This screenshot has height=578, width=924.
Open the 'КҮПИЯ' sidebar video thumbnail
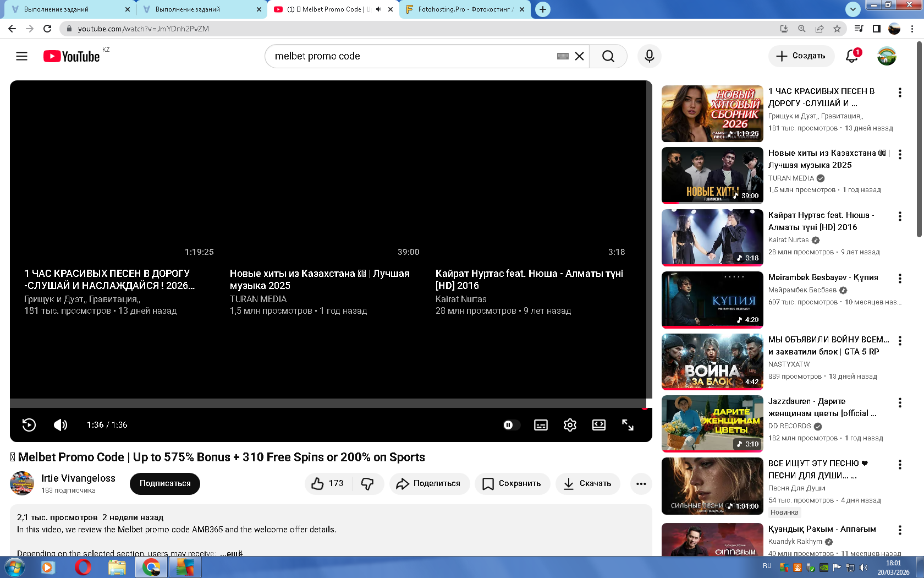click(x=712, y=299)
